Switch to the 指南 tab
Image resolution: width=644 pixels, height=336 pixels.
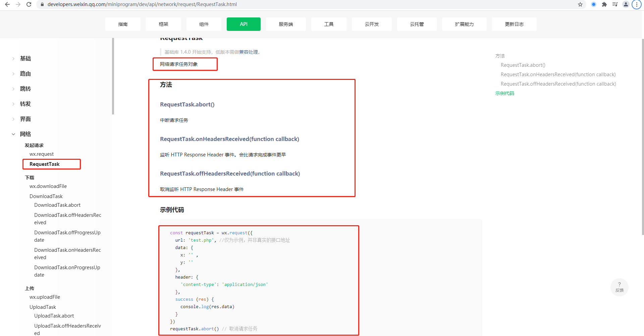click(x=123, y=24)
